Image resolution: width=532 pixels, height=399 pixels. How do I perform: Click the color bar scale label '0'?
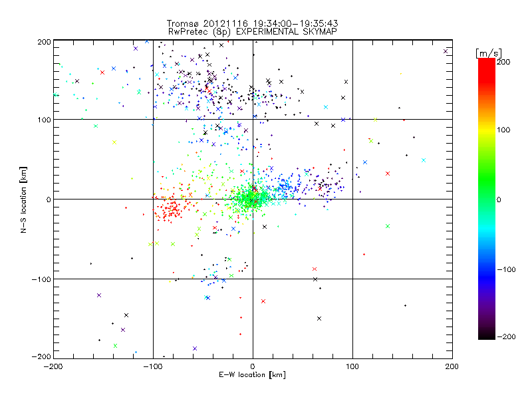click(x=499, y=199)
